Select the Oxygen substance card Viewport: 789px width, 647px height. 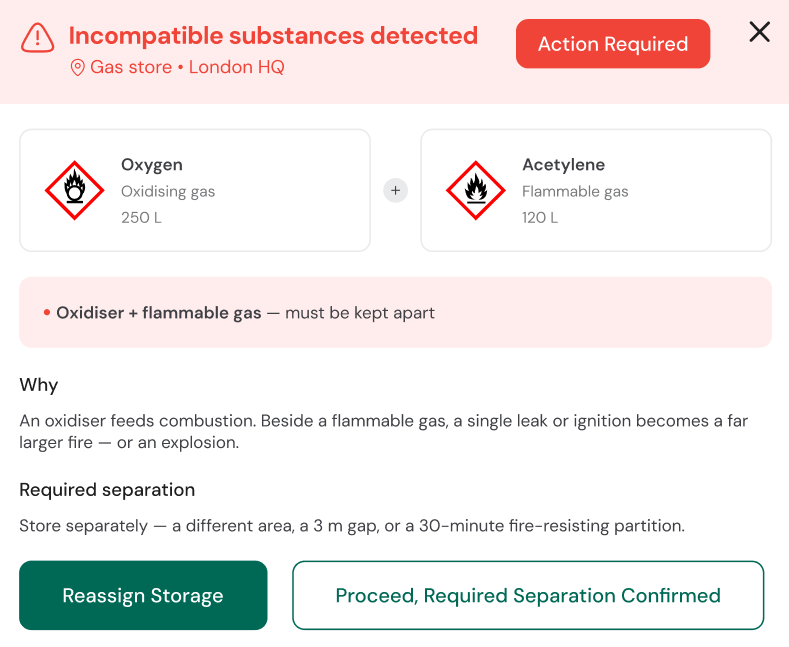pyautogui.click(x=195, y=190)
